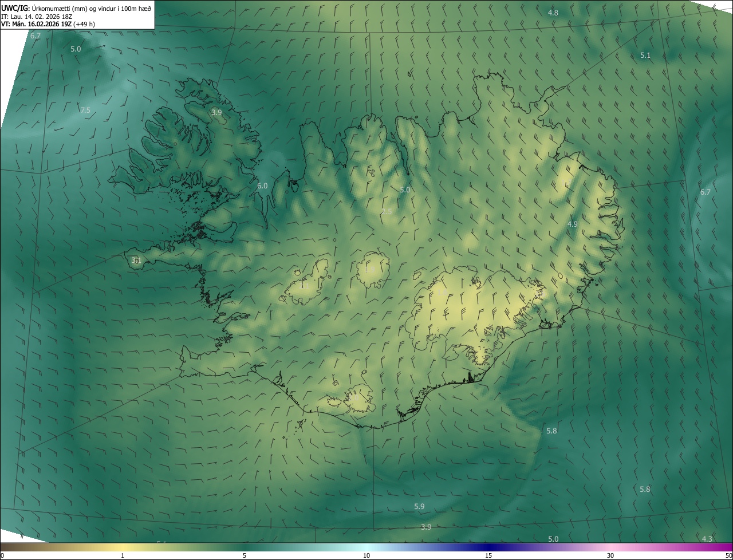This screenshot has height=560, width=733.
Task: Click the tick label 10 on the color scale
Action: tap(366, 556)
